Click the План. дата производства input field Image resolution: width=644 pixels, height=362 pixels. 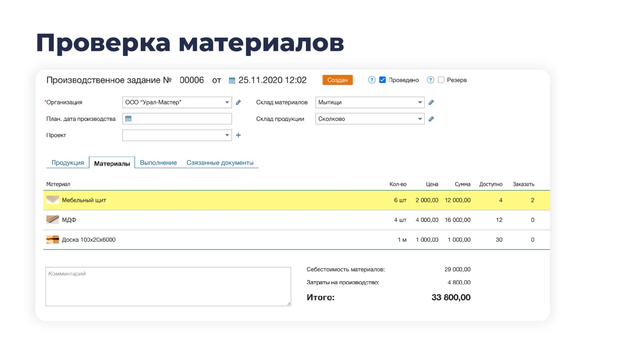click(177, 119)
